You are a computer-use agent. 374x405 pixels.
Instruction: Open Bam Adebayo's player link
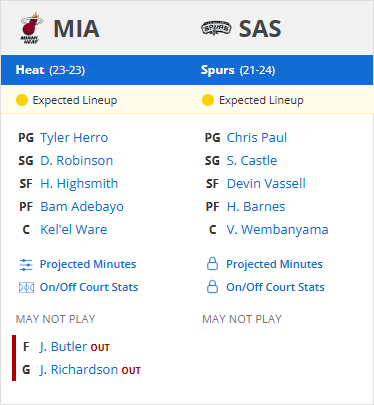(82, 207)
